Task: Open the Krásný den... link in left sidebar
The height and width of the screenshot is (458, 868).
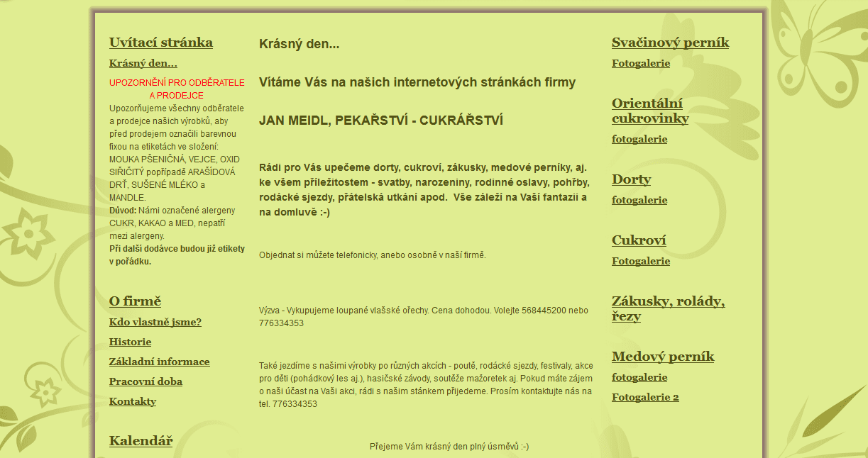Action: tap(143, 63)
